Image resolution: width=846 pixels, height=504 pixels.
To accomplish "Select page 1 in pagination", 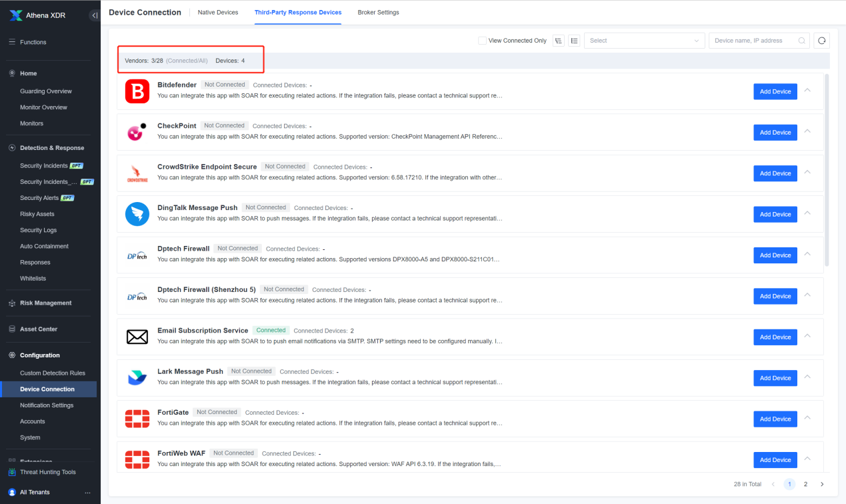I will tap(789, 484).
